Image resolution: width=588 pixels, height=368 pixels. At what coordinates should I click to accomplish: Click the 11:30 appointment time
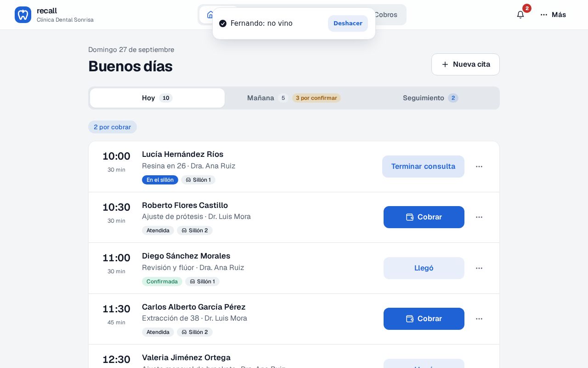pos(116,309)
